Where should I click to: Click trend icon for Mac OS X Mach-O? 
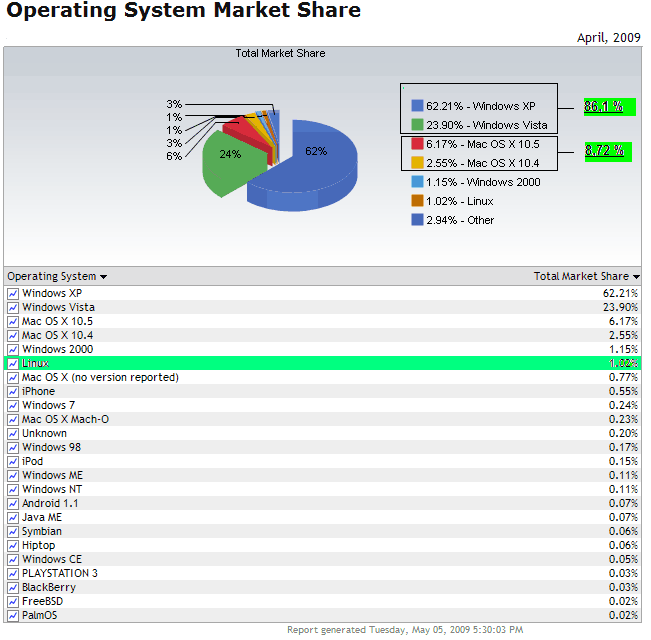[x=13, y=420]
